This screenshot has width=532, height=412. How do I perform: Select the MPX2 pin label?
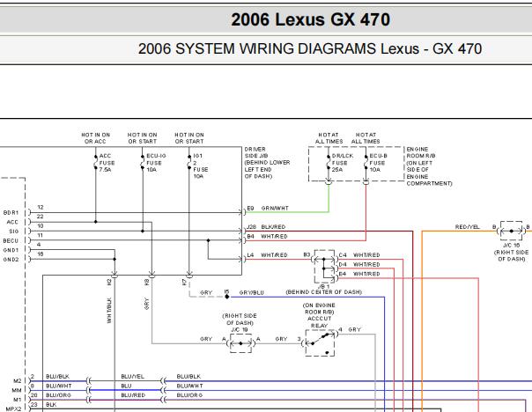[13, 409]
